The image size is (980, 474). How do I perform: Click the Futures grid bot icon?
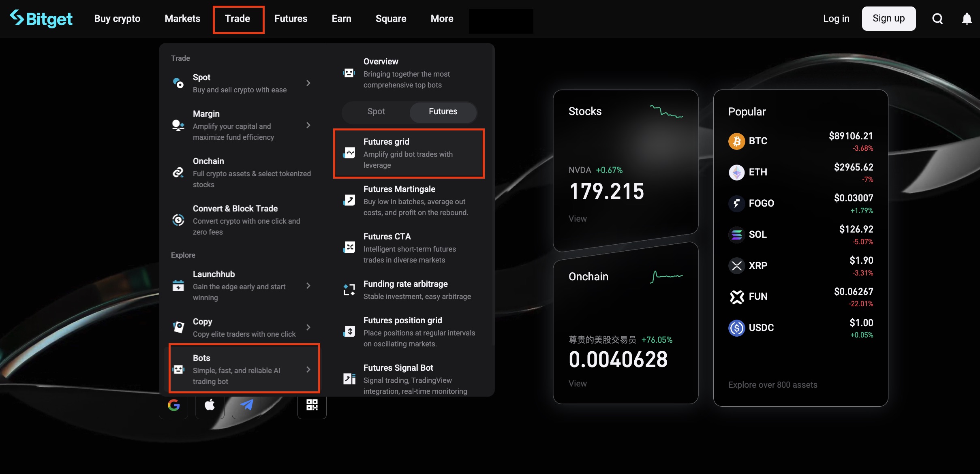pos(349,153)
